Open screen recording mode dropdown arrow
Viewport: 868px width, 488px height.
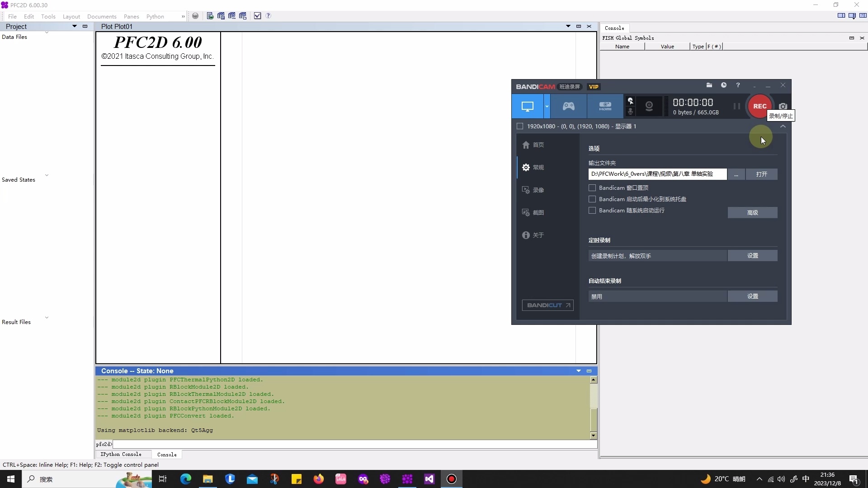tap(547, 106)
